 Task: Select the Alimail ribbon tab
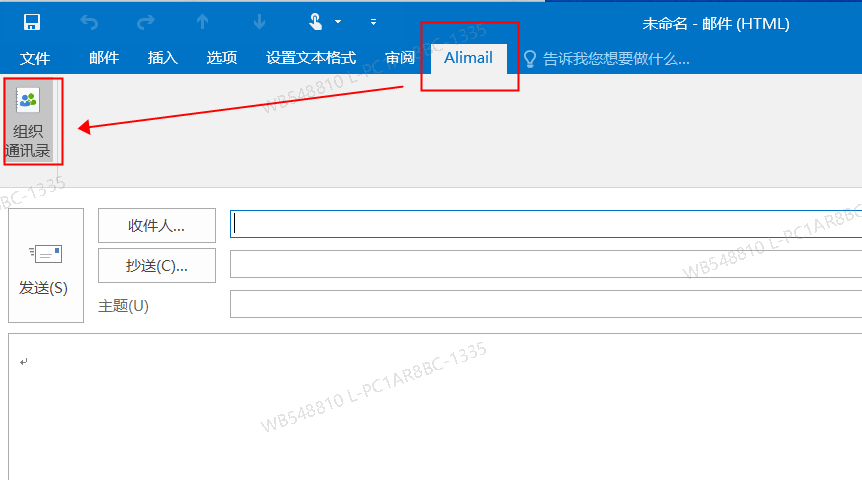pos(468,58)
